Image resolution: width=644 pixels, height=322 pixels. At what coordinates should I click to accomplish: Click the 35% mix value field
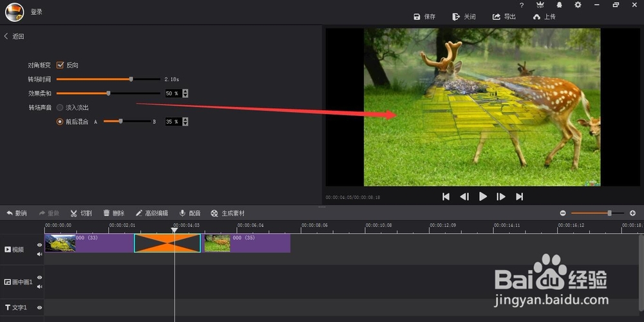pyautogui.click(x=173, y=122)
